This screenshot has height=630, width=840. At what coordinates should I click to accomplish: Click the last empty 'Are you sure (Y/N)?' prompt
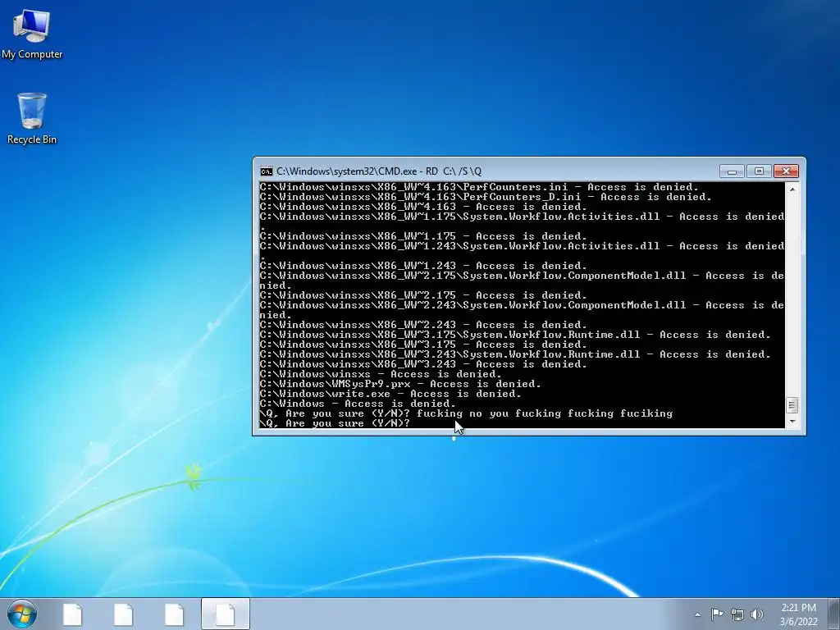click(x=335, y=423)
